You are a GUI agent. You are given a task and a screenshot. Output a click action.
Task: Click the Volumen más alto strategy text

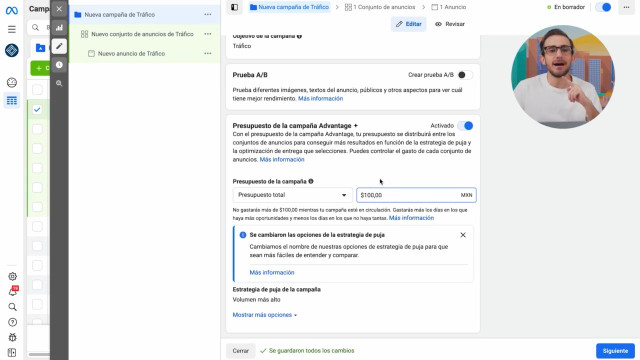click(x=256, y=300)
